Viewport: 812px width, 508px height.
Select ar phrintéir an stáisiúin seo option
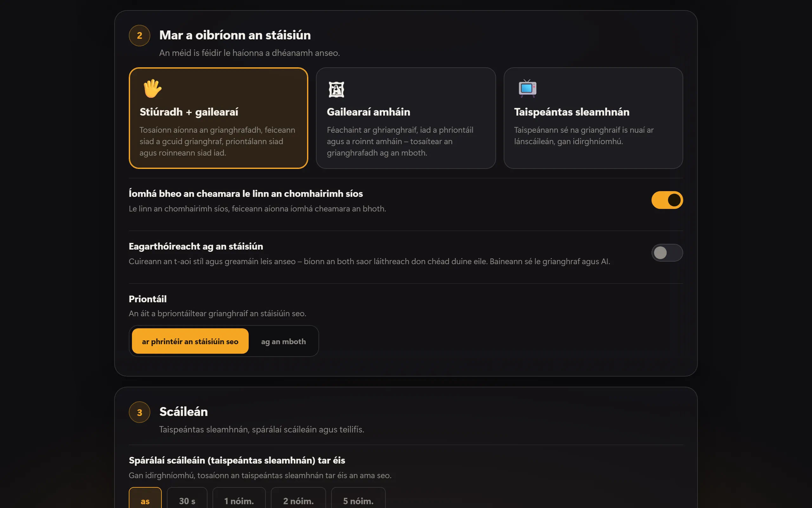click(190, 341)
